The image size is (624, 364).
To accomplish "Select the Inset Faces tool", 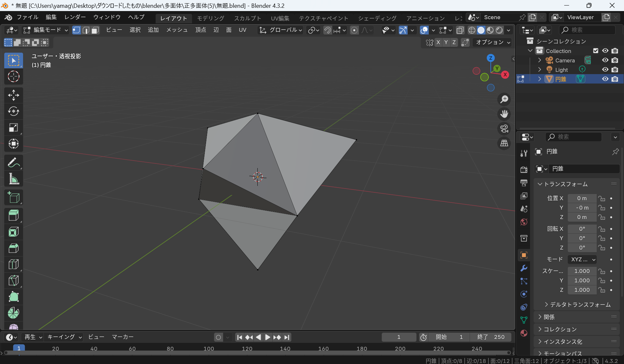I will click(13, 232).
